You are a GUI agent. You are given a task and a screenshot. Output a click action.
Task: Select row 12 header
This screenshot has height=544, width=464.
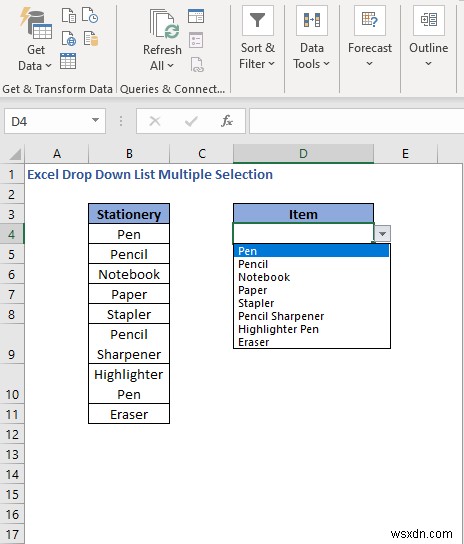click(x=12, y=434)
